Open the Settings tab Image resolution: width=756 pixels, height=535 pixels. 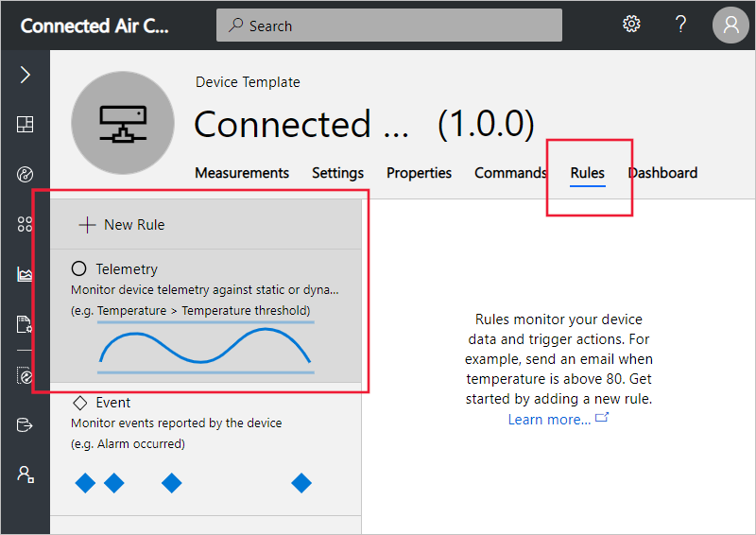point(337,173)
